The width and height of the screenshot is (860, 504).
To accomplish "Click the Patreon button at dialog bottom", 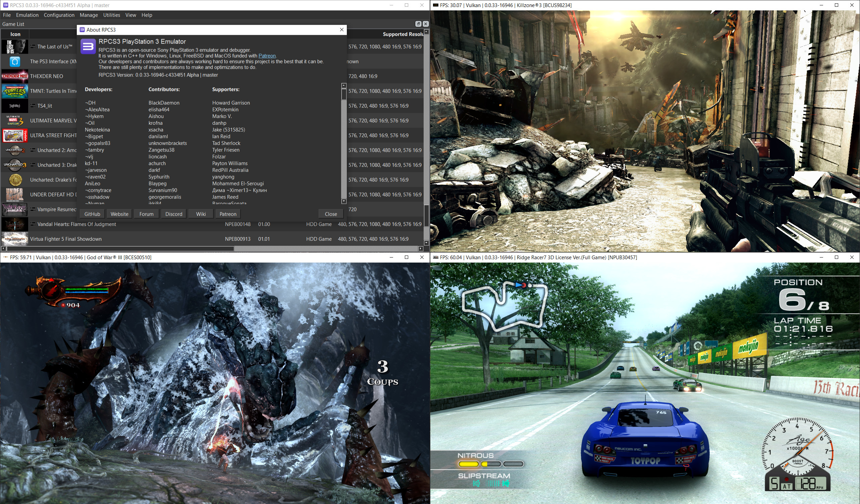I will (228, 214).
